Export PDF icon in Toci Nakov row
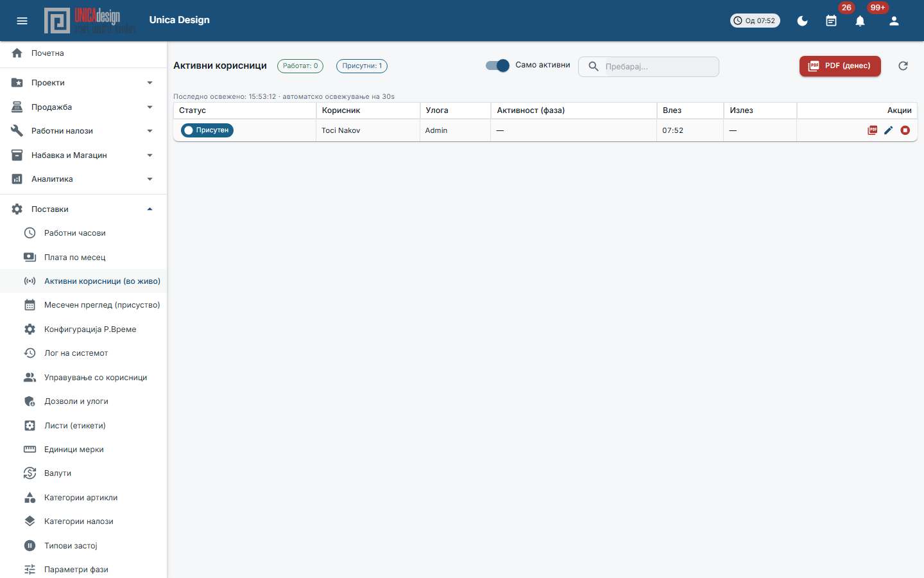The height and width of the screenshot is (578, 924). [872, 130]
